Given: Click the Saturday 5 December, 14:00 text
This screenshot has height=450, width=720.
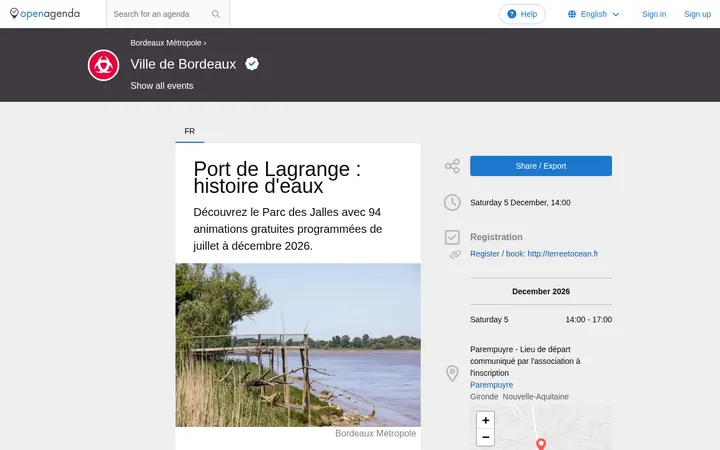Looking at the screenshot, I should [x=520, y=202].
